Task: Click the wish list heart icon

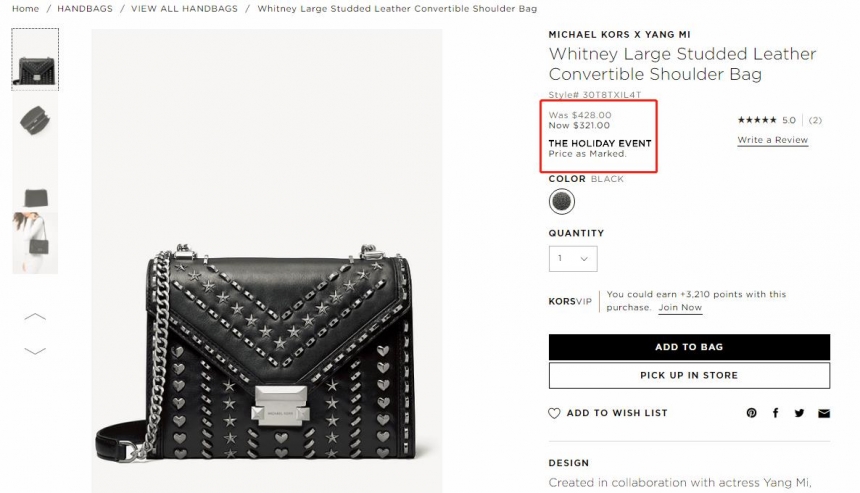Action: [x=554, y=413]
